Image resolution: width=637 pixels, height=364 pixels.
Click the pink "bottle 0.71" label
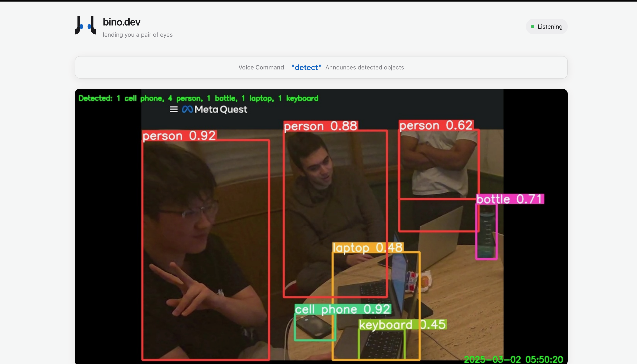point(510,199)
